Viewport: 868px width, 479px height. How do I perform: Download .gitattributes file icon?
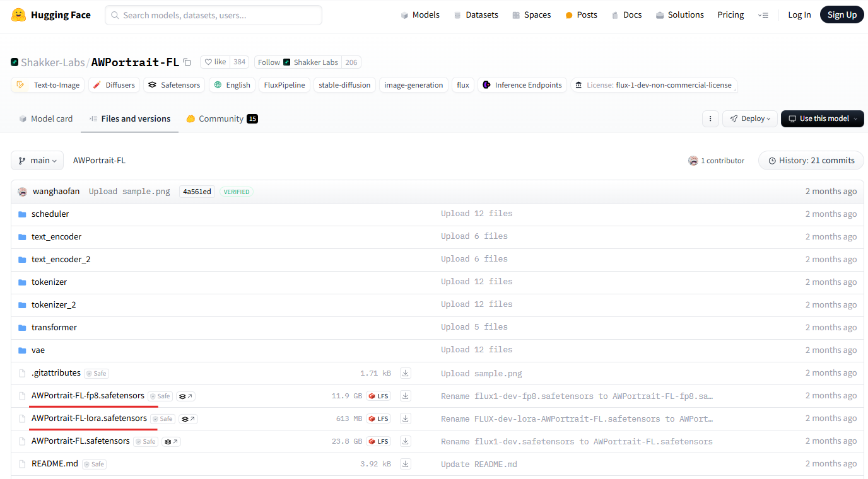[406, 373]
